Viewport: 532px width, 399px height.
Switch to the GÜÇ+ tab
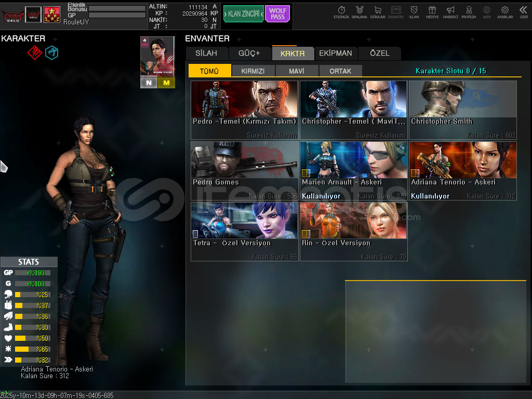tap(249, 54)
